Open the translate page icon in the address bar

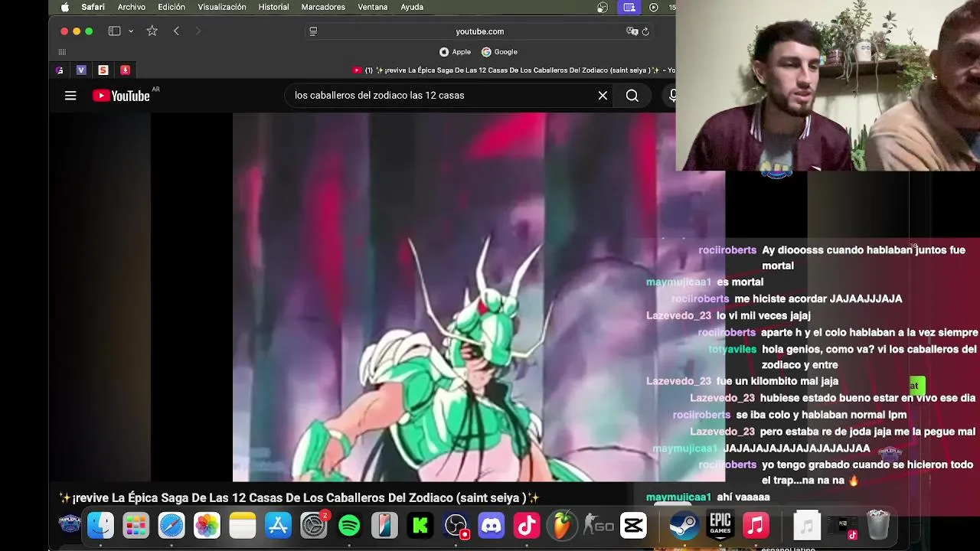click(632, 31)
